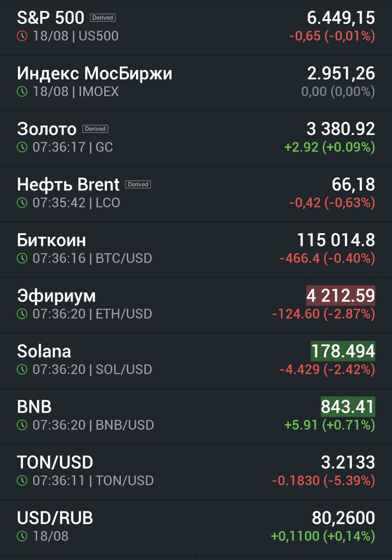Click the Derived label beside Нефть Brent
Image resolution: width=392 pixels, height=560 pixels.
[x=138, y=185]
